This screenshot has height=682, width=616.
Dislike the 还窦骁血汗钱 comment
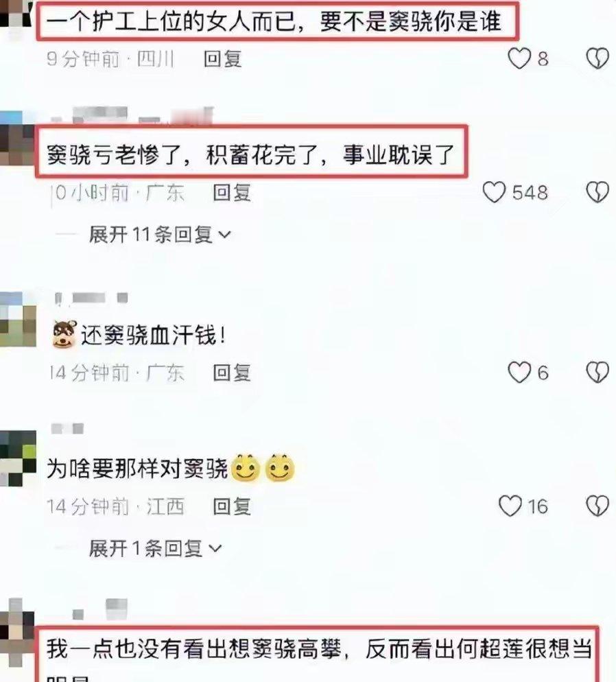(597, 373)
